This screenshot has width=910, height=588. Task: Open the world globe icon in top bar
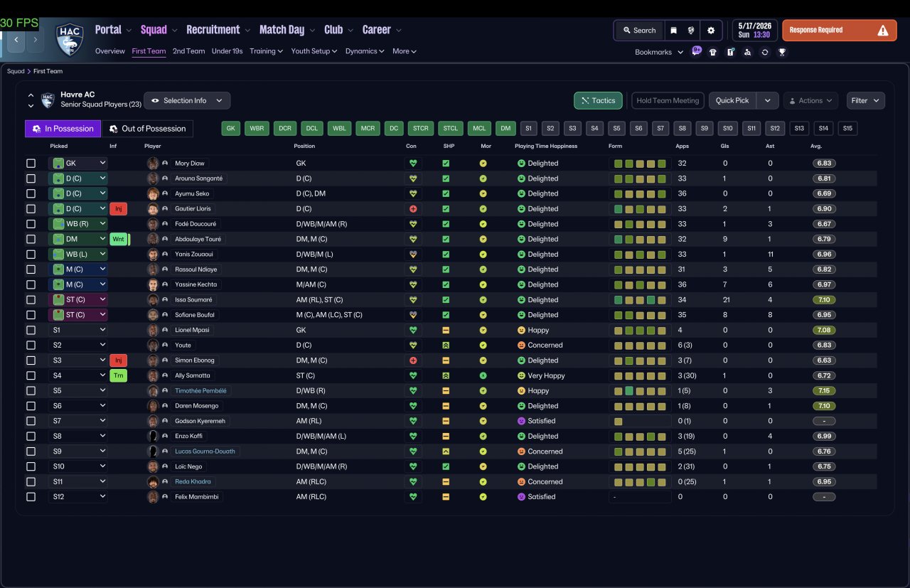pyautogui.click(x=691, y=31)
